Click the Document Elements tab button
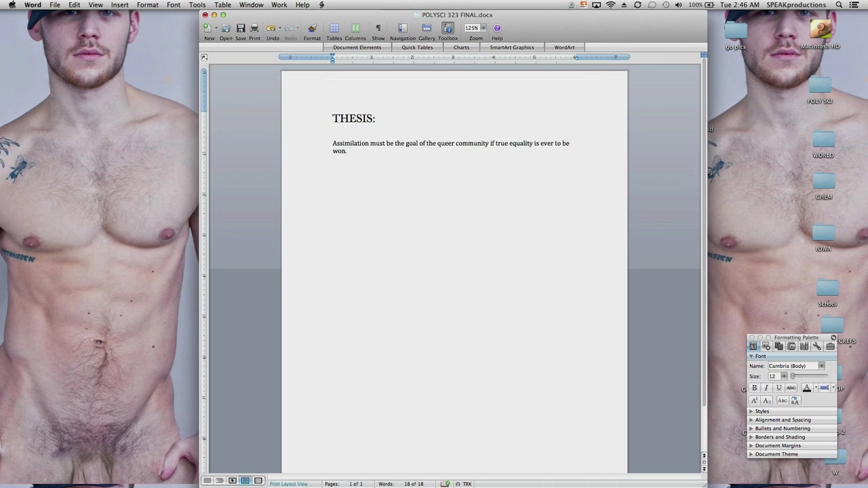 [357, 47]
